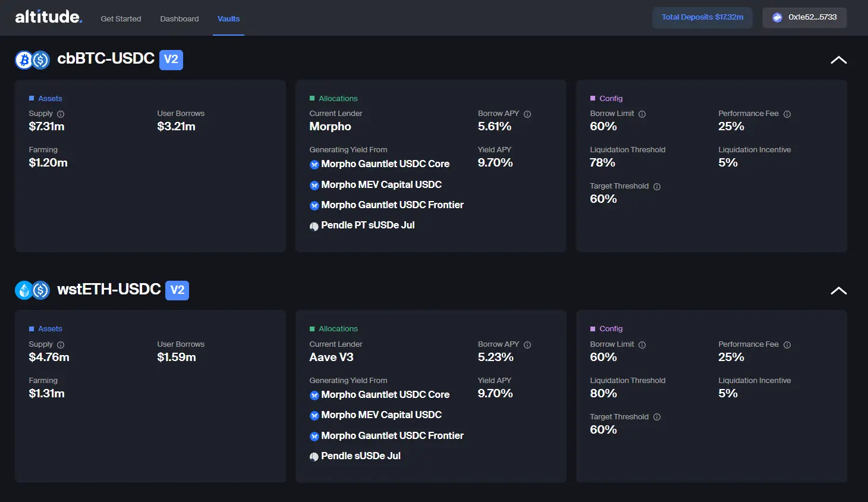The image size is (868, 502).
Task: Click Morpho icon beside Gauntlet USDC Core, wstETH-USDC
Action: pos(315,396)
